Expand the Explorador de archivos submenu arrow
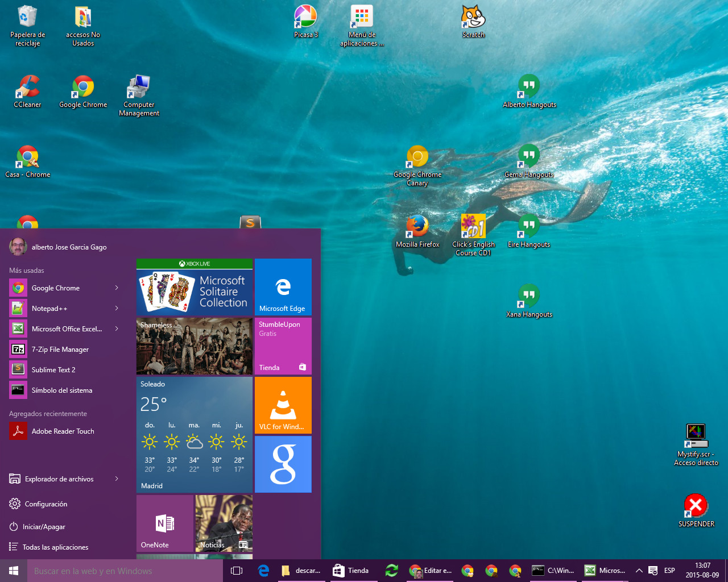The height and width of the screenshot is (582, 728). pyautogui.click(x=117, y=479)
